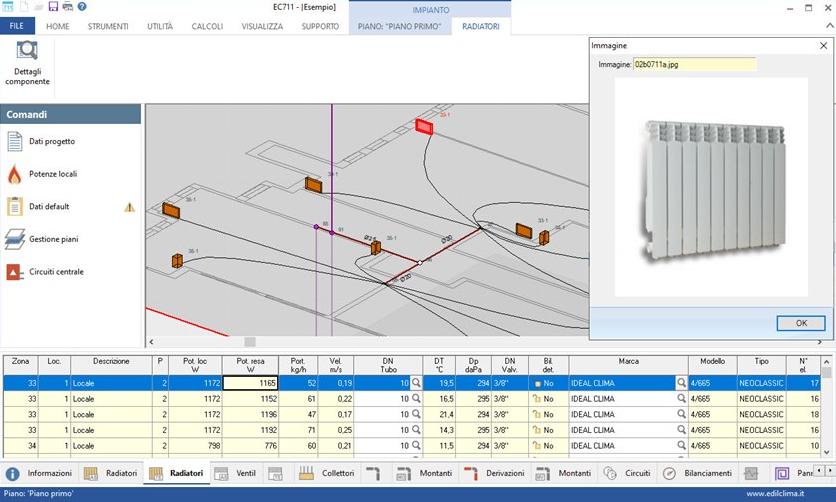Image resolution: width=836 pixels, height=502 pixels.
Task: Click the Help question mark icon
Action: point(81,7)
